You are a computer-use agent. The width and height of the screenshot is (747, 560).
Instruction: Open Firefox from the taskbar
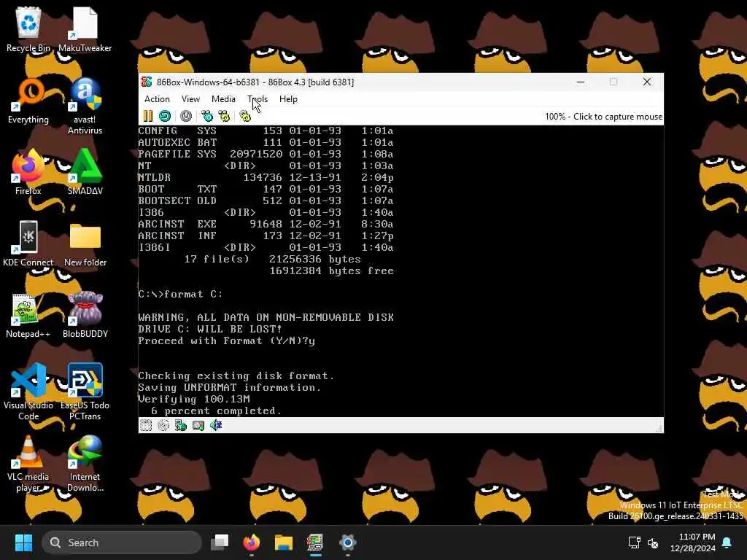(252, 542)
